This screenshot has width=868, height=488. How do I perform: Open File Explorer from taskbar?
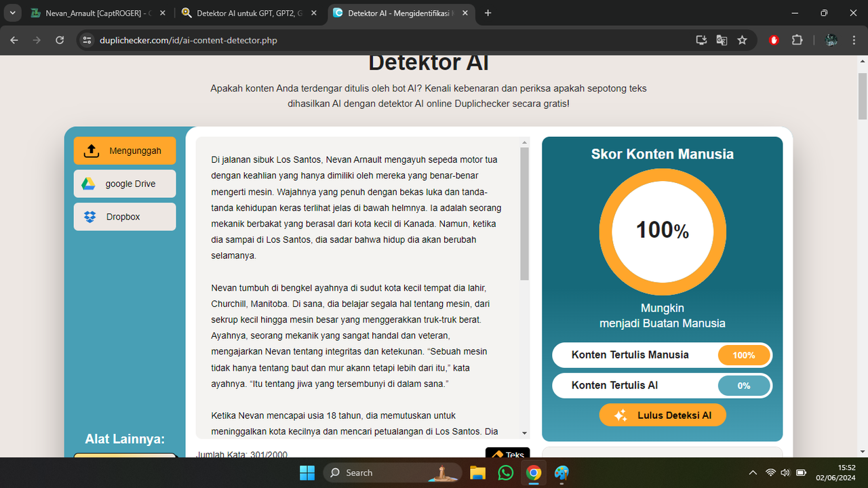tap(478, 472)
